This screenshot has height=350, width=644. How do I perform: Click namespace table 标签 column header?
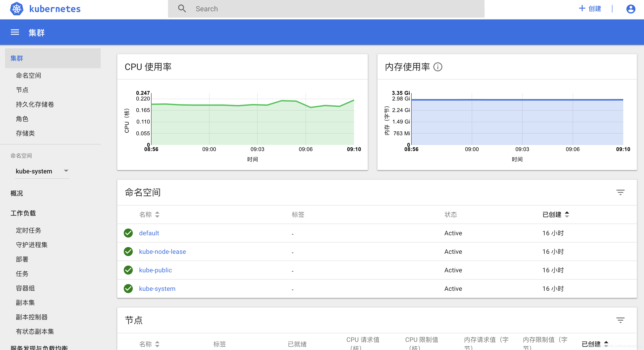tap(298, 215)
